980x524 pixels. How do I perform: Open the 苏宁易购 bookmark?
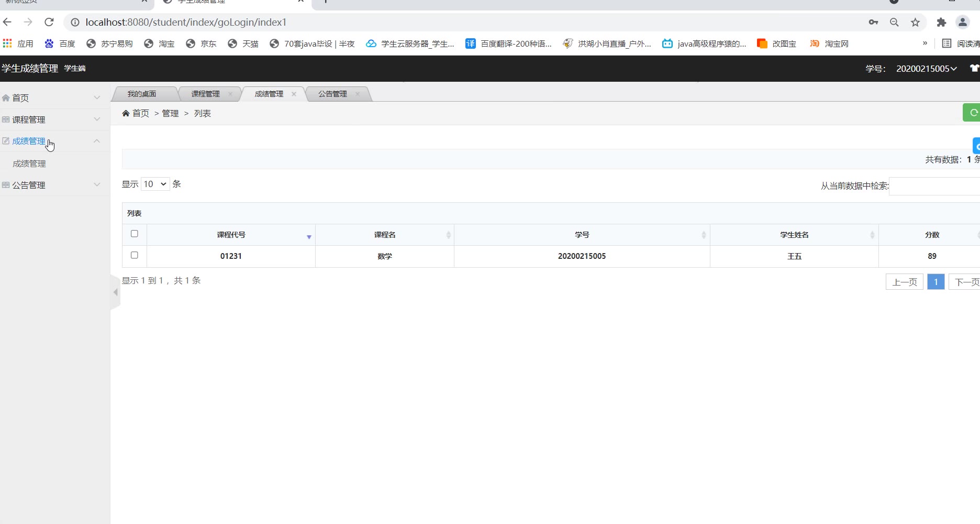pos(109,43)
